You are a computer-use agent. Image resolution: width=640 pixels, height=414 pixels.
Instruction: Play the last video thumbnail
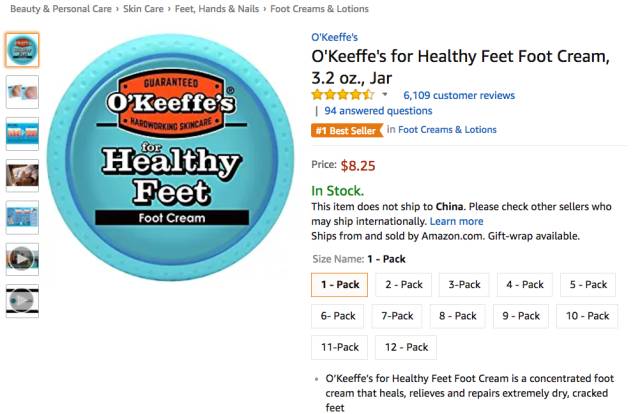(x=21, y=301)
